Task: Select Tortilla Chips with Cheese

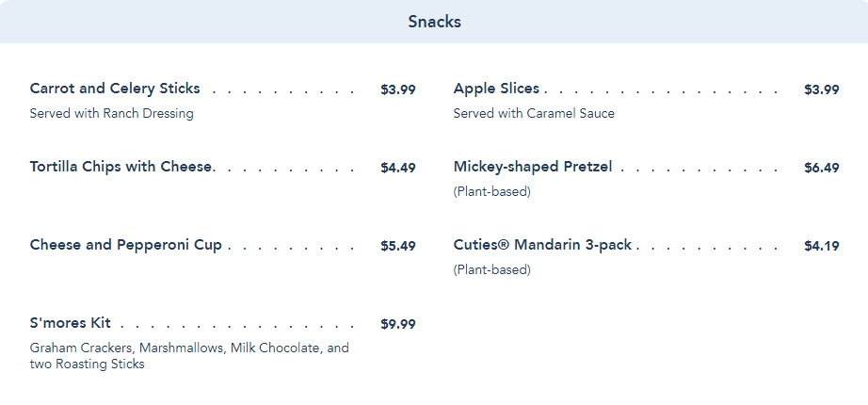Action: tap(121, 167)
